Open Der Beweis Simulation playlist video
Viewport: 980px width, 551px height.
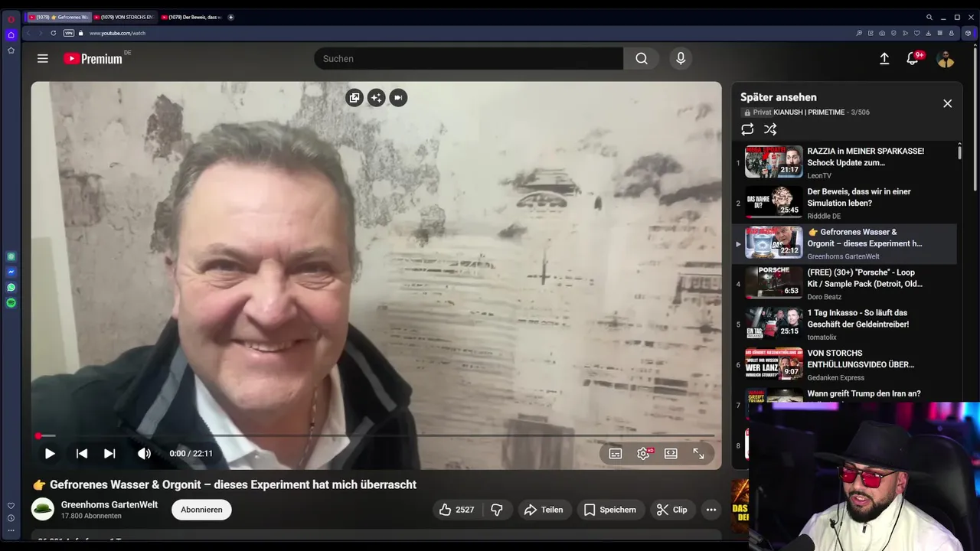coord(844,203)
